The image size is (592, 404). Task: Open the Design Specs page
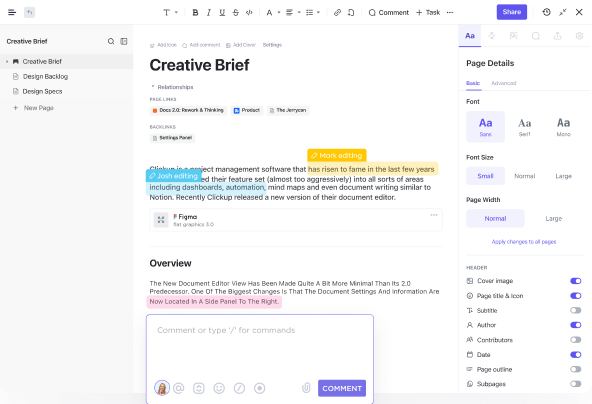tap(42, 91)
